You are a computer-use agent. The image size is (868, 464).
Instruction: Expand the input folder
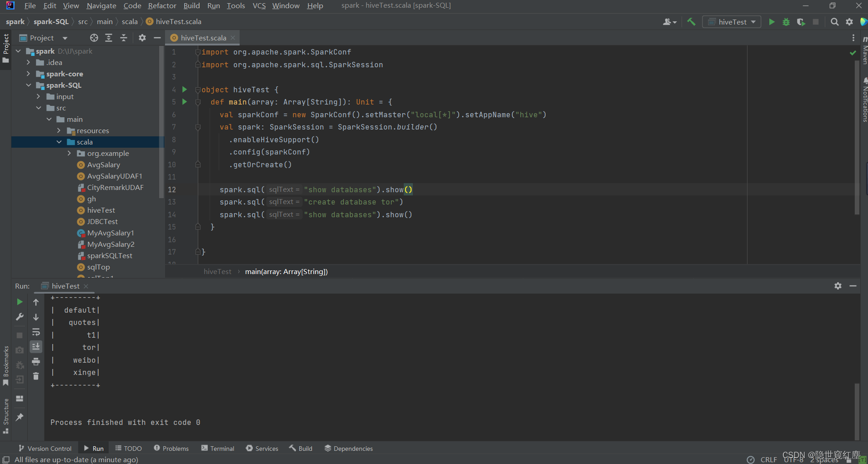pyautogui.click(x=39, y=97)
